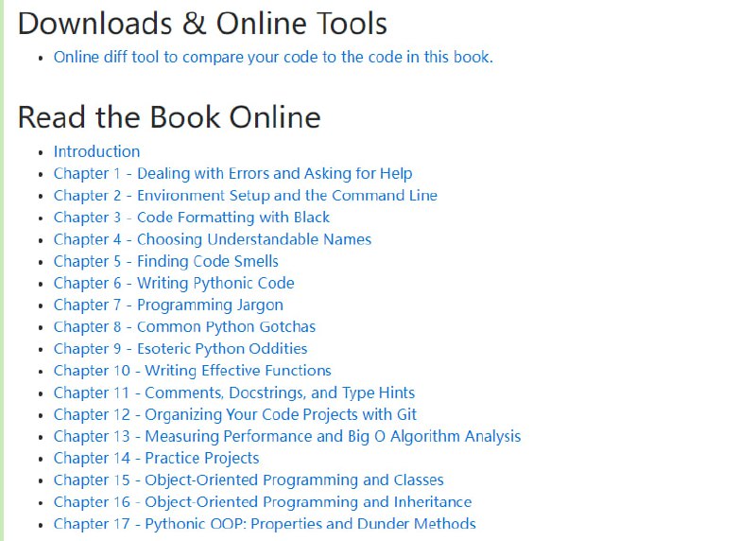756x541 pixels.
Task: Open Chapter 5 Finding Code Smells
Action: (x=165, y=261)
